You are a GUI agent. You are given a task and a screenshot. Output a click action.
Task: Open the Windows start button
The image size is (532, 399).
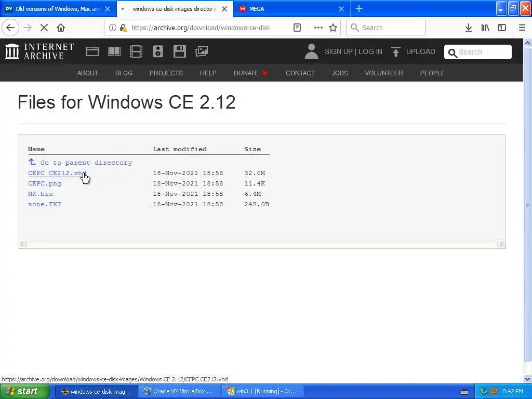(24, 392)
